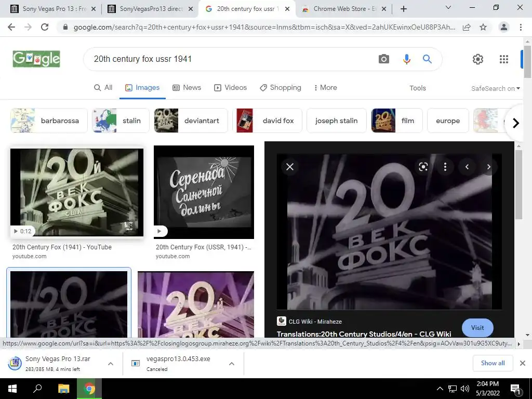Switch to All results tab
This screenshot has width=532, height=399.
point(103,87)
